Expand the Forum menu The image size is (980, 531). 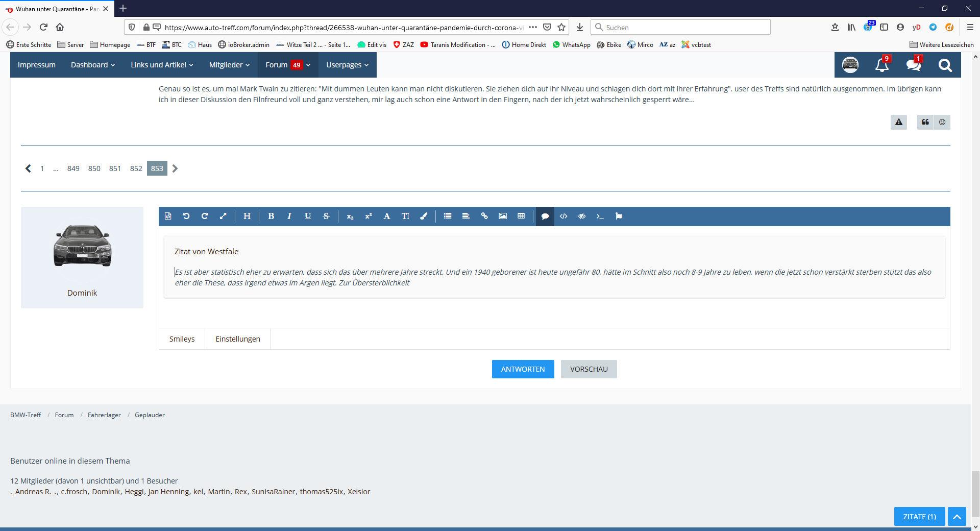[x=288, y=65]
